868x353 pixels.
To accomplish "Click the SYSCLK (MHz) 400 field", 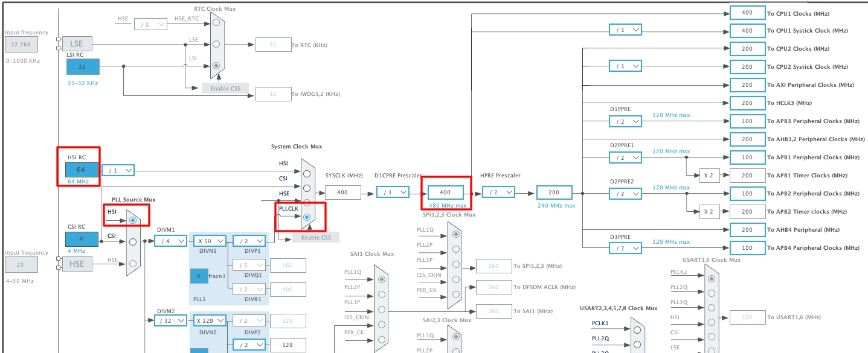I will point(342,192).
